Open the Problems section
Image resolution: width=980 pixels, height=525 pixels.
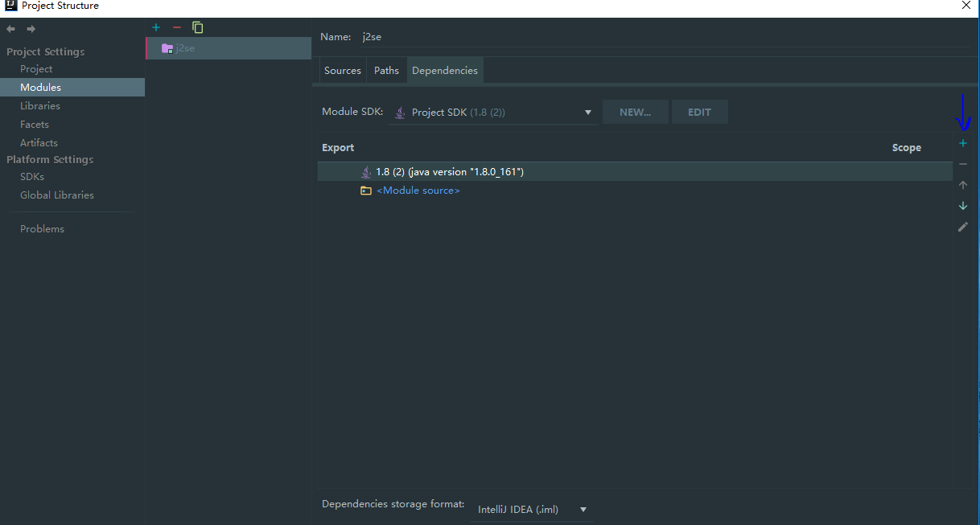[x=42, y=229]
